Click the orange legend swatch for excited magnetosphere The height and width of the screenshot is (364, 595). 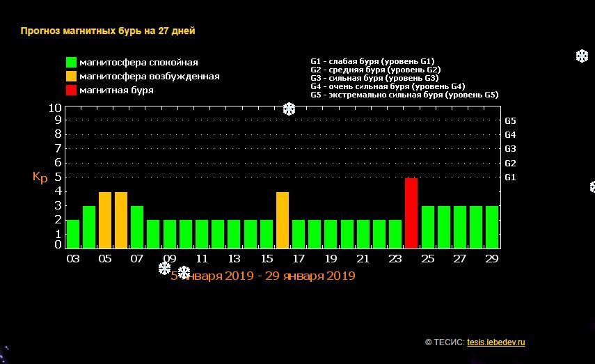click(72, 77)
